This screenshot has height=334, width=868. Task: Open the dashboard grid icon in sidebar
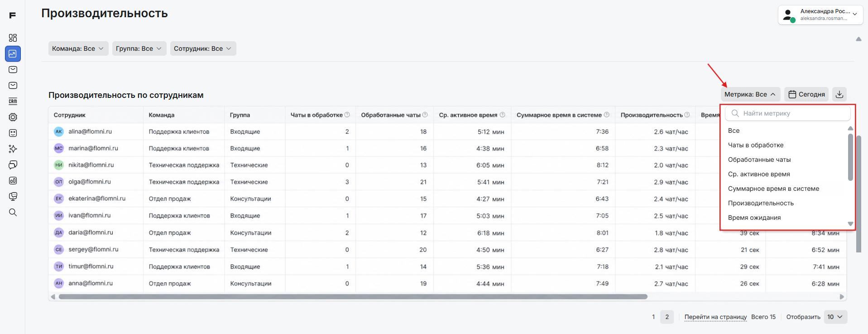pos(13,38)
